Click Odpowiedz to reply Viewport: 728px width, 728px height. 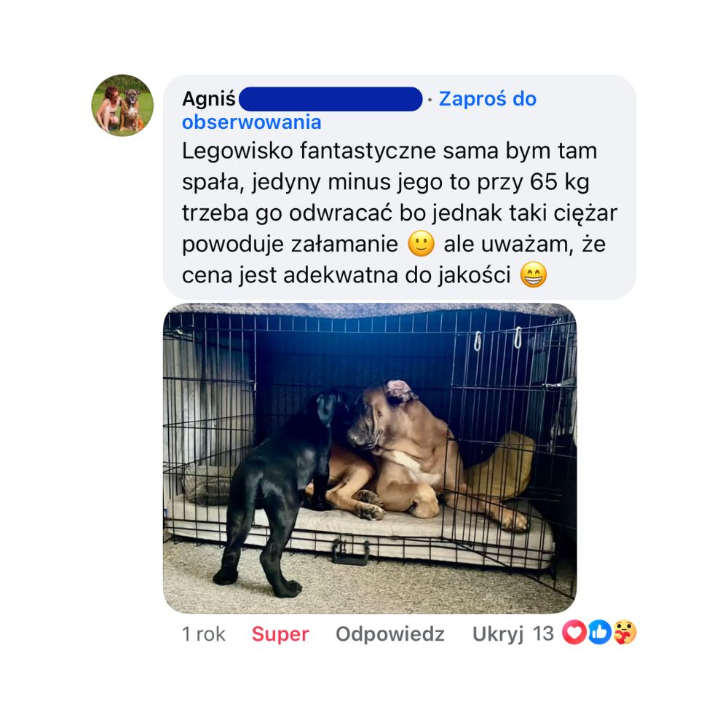point(390,634)
